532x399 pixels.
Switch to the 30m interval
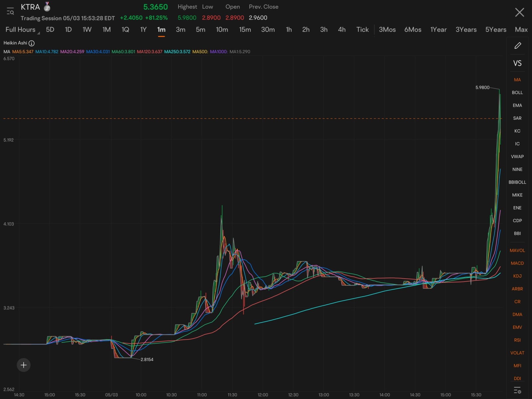[268, 30]
